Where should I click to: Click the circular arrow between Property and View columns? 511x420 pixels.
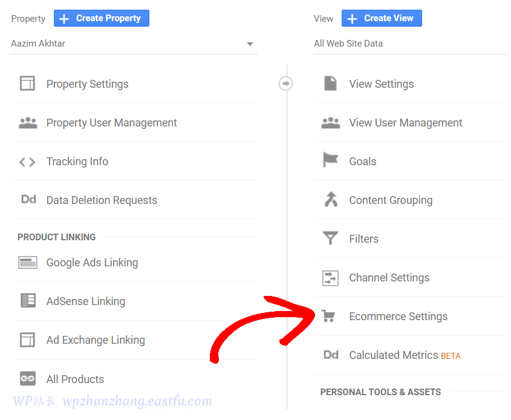click(286, 84)
